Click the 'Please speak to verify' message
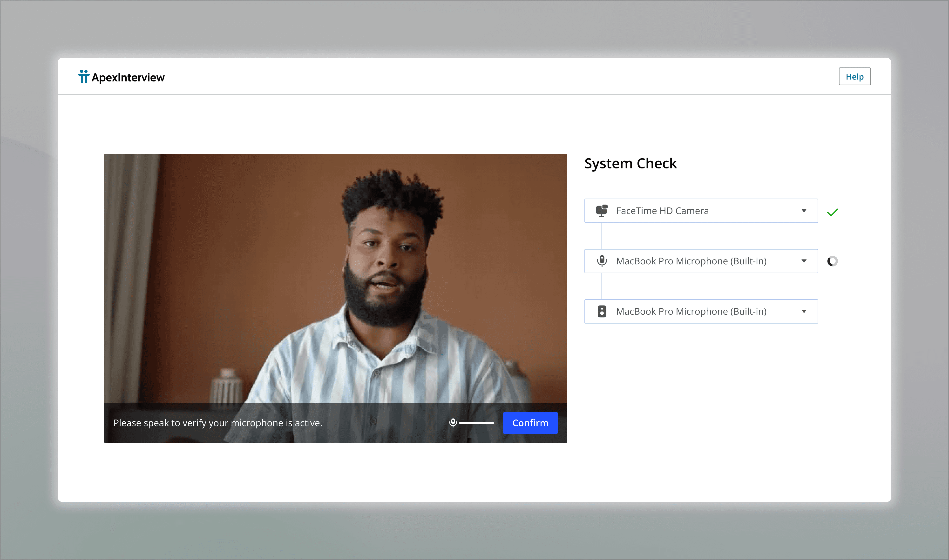Screen dimensions: 949x560 coord(217,423)
